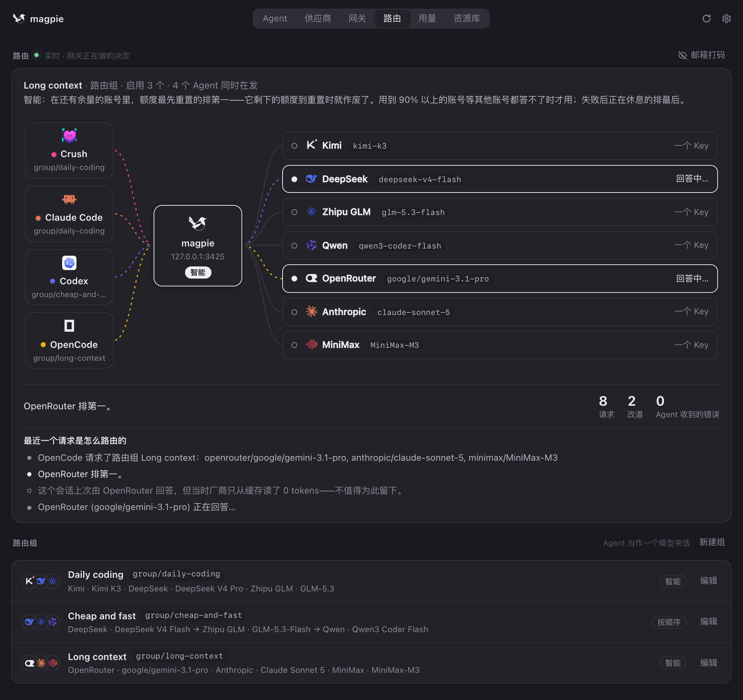The width and height of the screenshot is (743, 700).
Task: Click the DeepSeek icon in the Cheap and fast row
Action: click(x=29, y=622)
